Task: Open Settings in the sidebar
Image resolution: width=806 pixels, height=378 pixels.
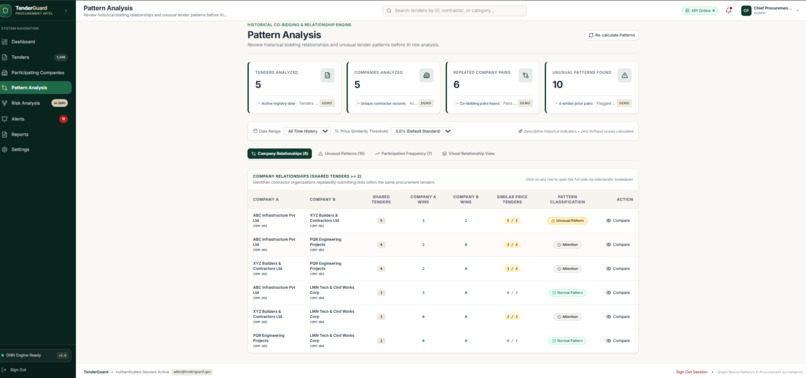Action: 36,149
